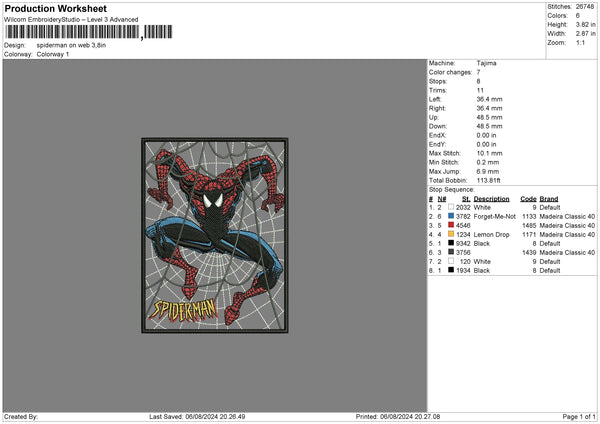Click the 'Up:' label
The width and height of the screenshot is (600, 424).
point(434,117)
